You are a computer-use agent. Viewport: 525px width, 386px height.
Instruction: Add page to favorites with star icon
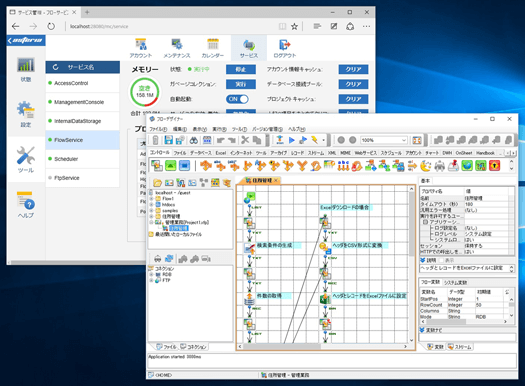click(294, 26)
